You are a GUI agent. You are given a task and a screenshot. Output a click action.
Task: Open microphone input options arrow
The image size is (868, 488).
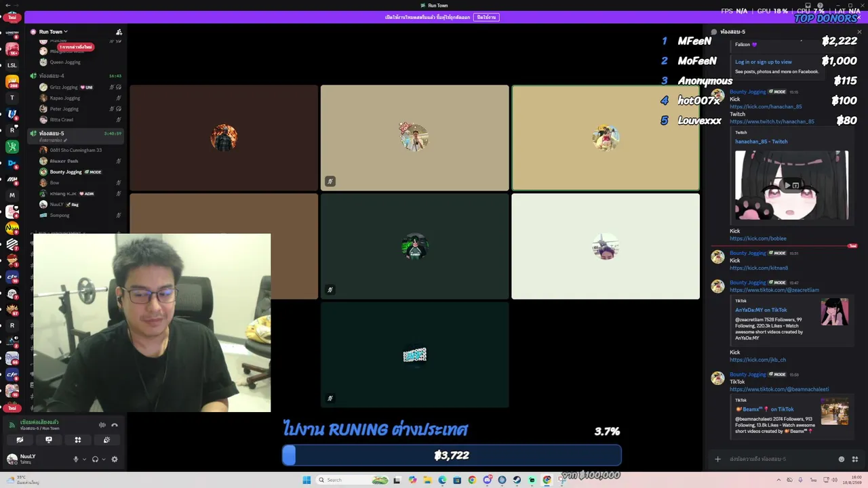84,459
